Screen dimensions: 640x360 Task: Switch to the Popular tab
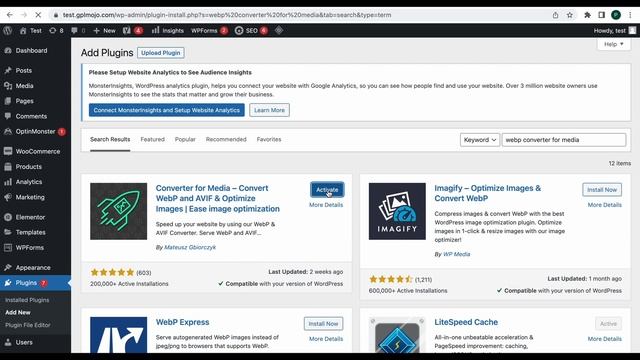(185, 139)
